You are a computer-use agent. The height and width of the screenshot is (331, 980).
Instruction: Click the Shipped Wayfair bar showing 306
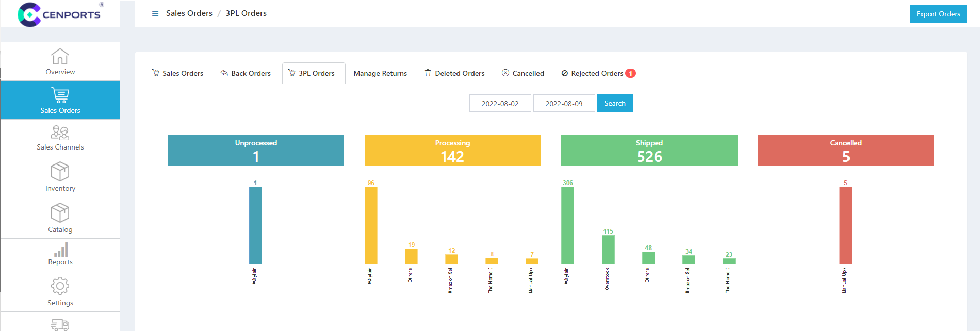(567, 225)
